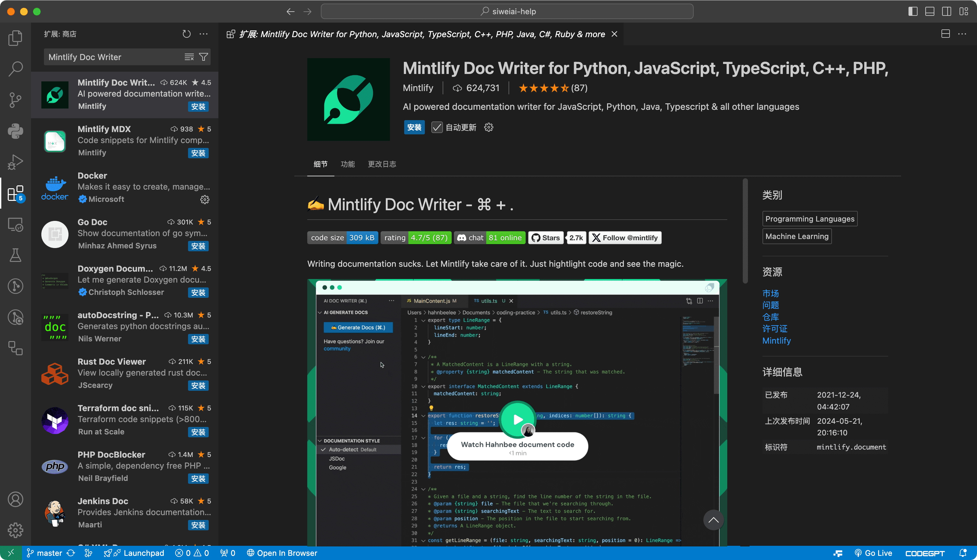Open the extensions panel more actions menu
977x560 pixels.
coord(204,34)
